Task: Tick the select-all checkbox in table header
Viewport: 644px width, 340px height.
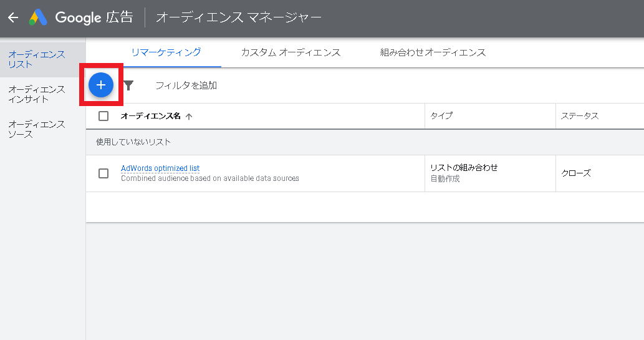Action: click(x=103, y=116)
